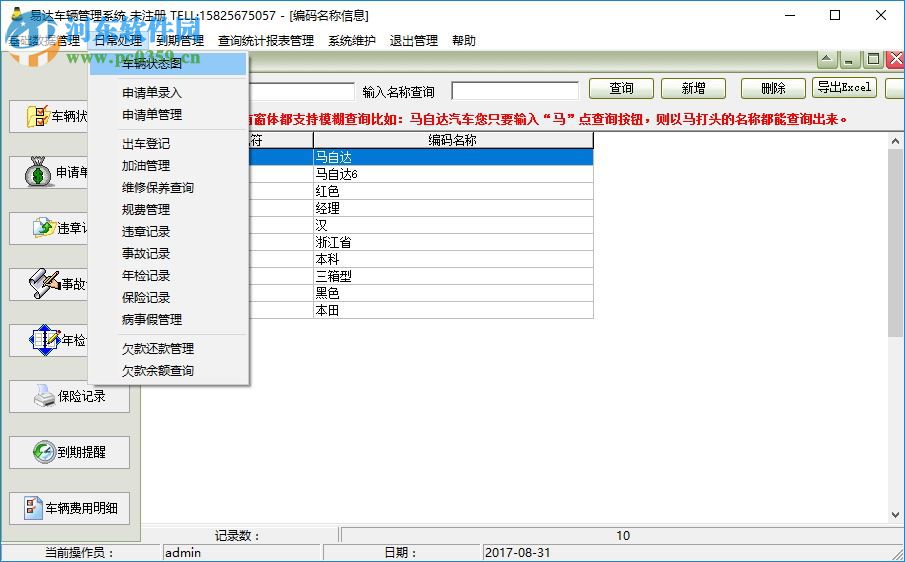Select the 红色 row
Viewport: 905px width, 562px height.
point(453,191)
